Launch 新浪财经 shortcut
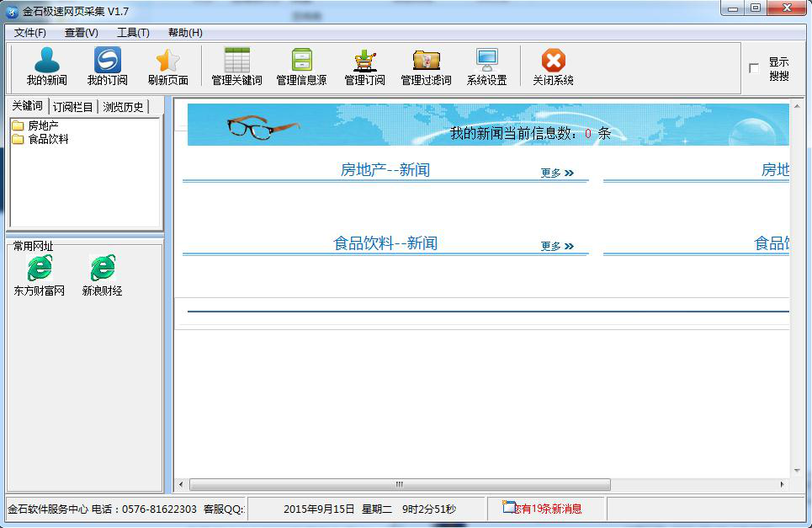Screen dimensions: 812x528 coord(102,275)
